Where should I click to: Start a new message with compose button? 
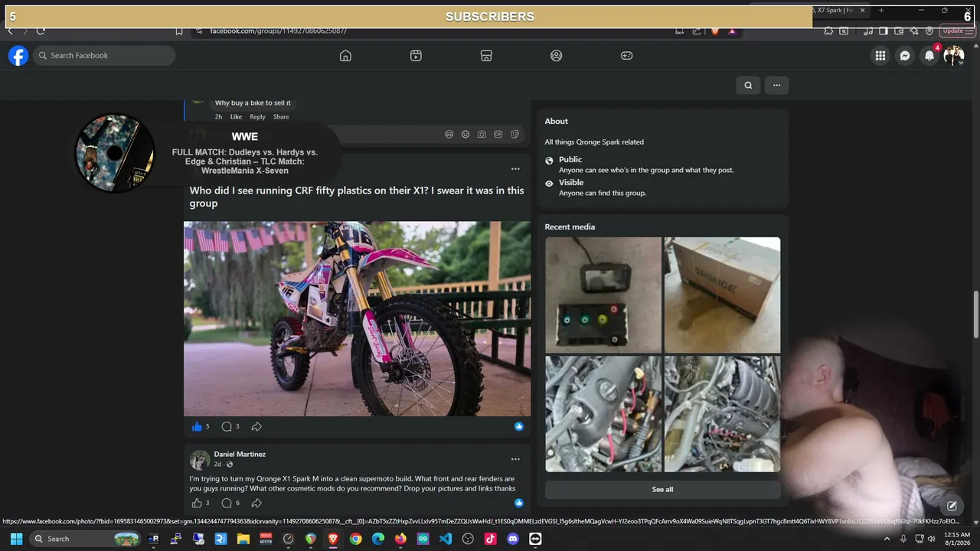tap(952, 506)
